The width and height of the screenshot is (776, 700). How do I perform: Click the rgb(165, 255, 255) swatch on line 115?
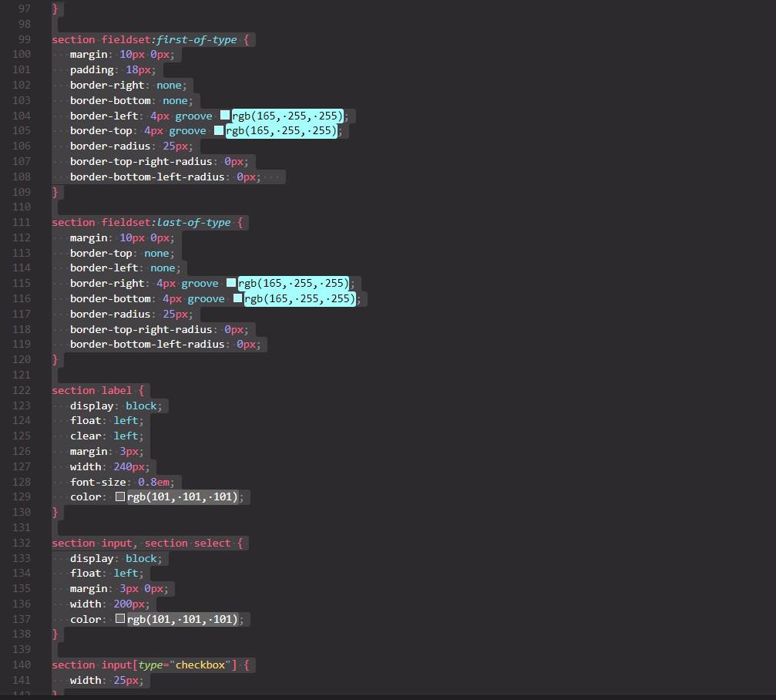pyautogui.click(x=230, y=283)
